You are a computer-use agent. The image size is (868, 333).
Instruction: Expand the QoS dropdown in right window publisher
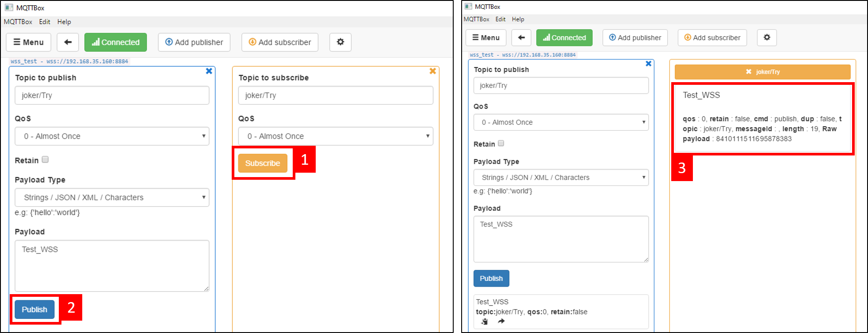click(561, 122)
